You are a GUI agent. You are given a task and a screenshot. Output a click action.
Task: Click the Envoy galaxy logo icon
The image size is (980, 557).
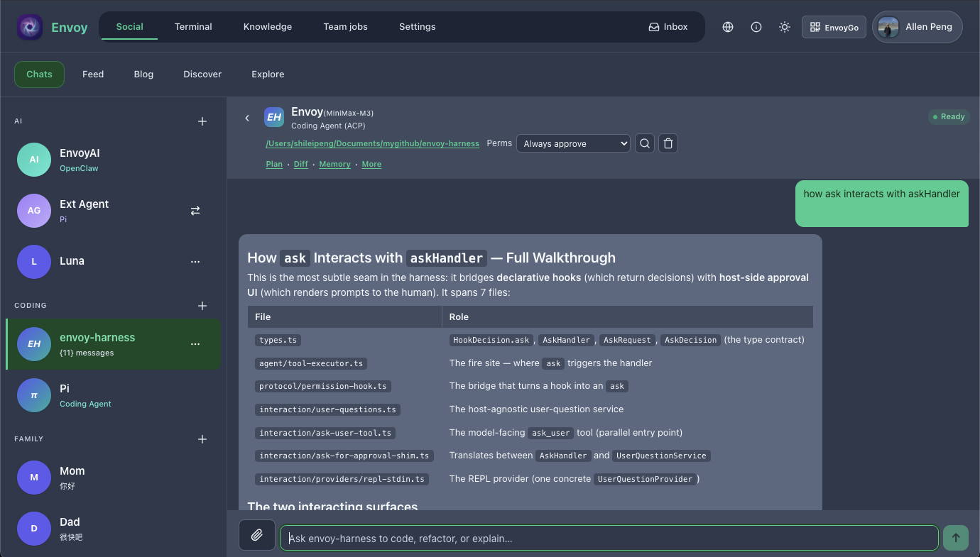30,28
